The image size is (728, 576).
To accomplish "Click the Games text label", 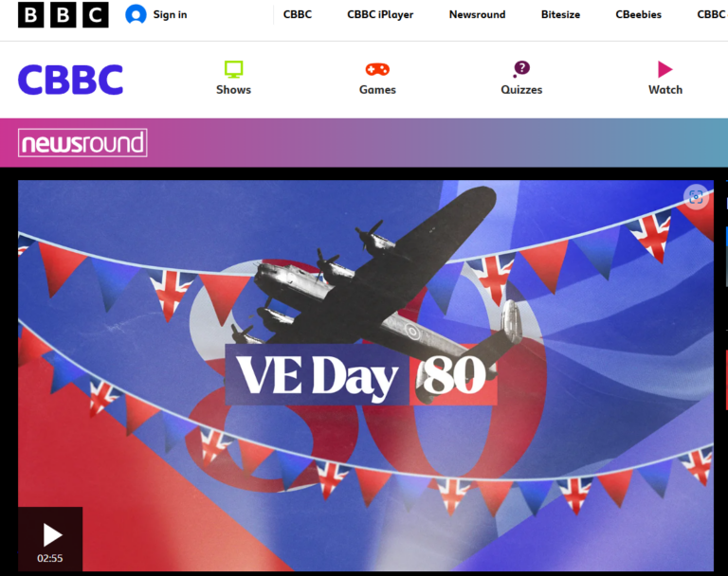I will 377,90.
